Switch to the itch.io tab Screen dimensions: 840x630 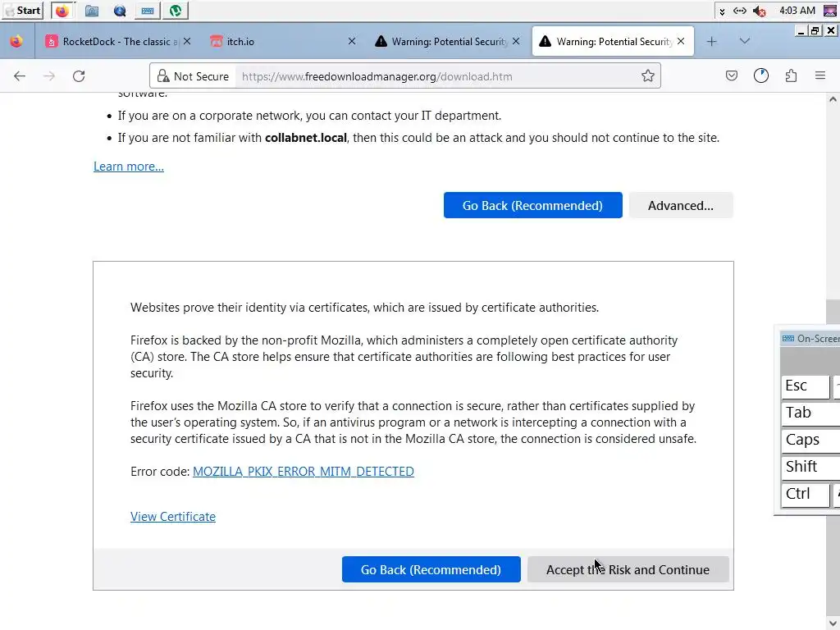point(279,41)
